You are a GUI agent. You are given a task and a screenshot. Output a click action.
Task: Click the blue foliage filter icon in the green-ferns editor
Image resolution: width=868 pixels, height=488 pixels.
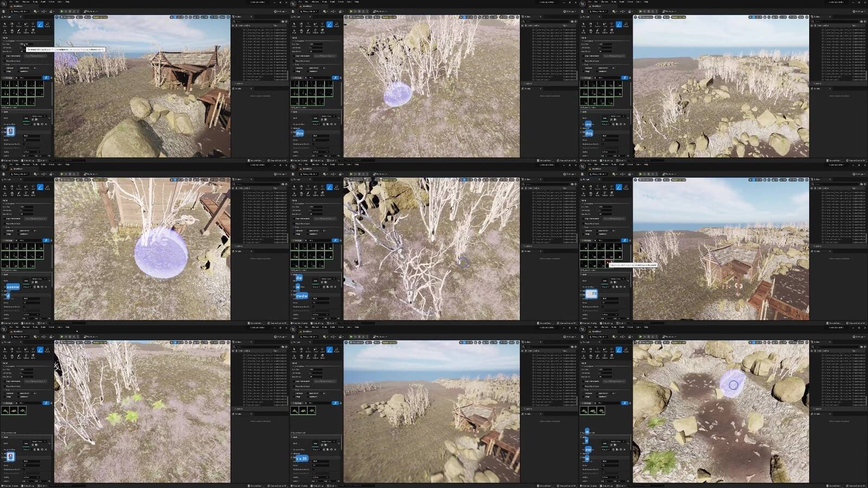pyautogui.click(x=46, y=403)
